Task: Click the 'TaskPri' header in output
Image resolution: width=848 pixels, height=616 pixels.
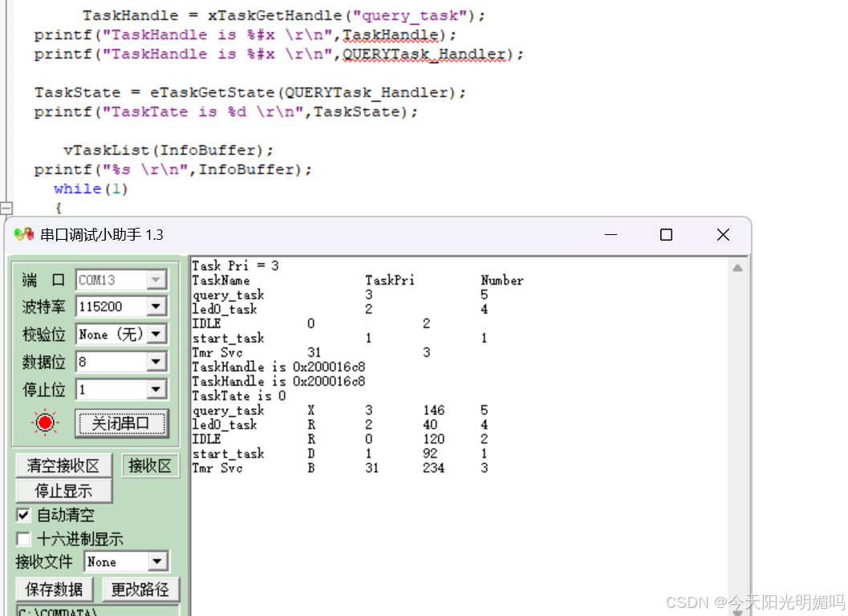Action: pyautogui.click(x=389, y=280)
